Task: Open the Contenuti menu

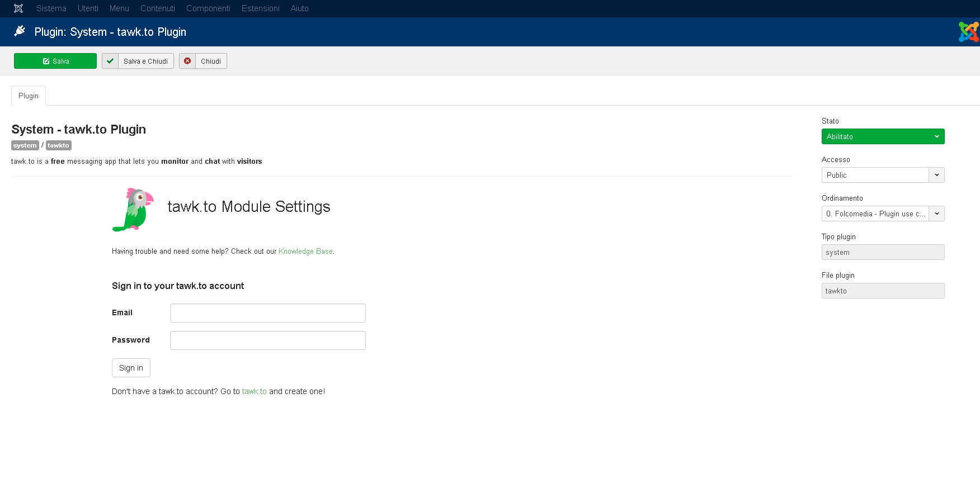Action: (158, 8)
